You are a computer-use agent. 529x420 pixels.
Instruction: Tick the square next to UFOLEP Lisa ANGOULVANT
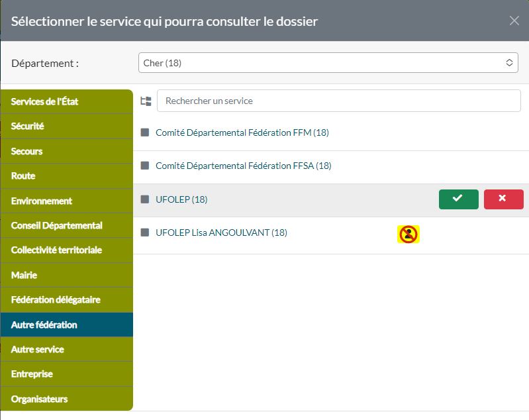click(145, 233)
